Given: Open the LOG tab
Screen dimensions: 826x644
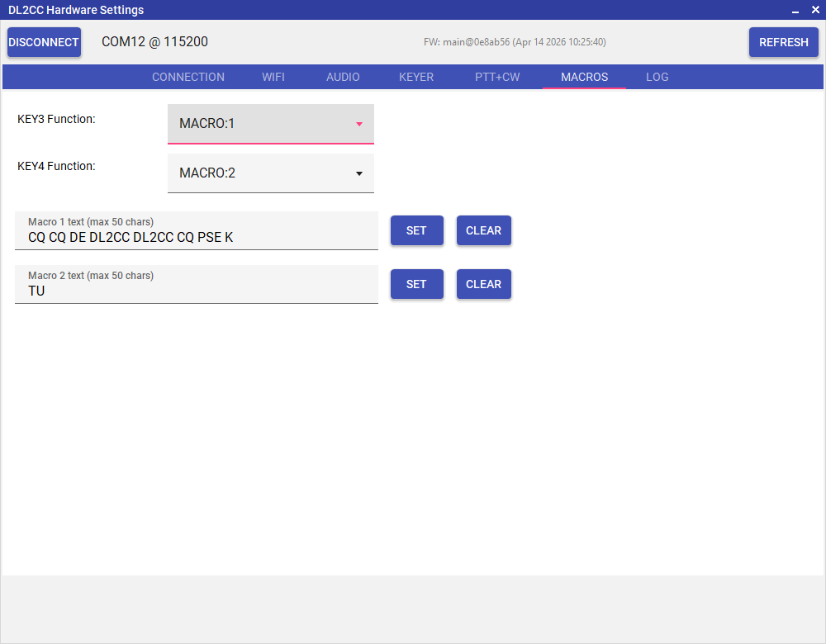Looking at the screenshot, I should tap(657, 77).
